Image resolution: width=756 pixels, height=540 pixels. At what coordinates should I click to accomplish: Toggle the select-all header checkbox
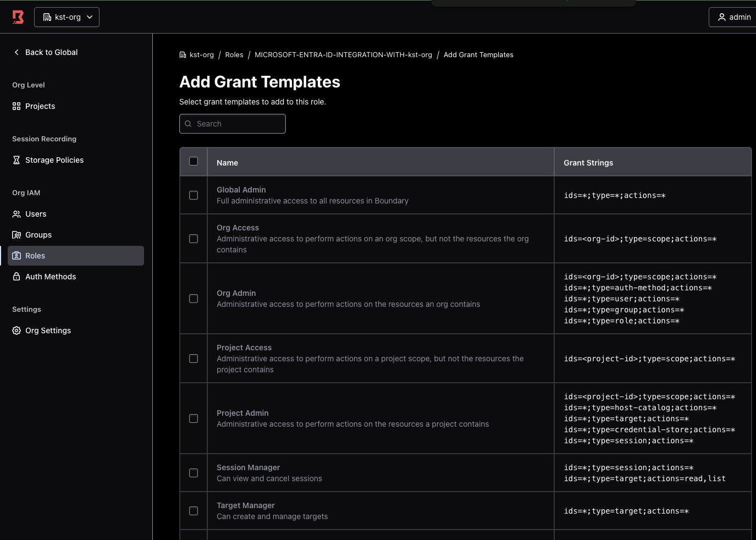tap(194, 161)
